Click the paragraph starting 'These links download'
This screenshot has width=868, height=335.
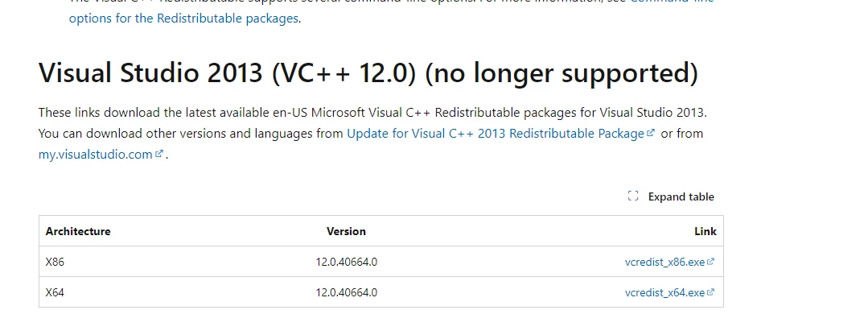point(373,134)
